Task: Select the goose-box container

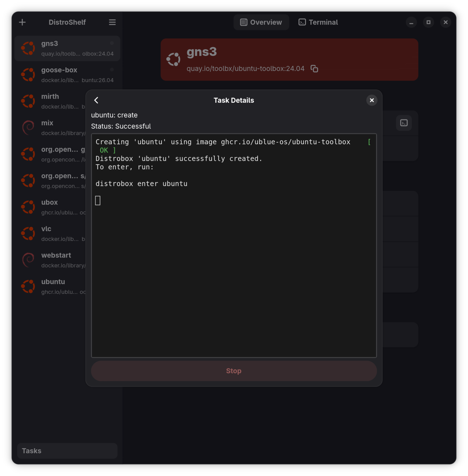Action: click(67, 75)
